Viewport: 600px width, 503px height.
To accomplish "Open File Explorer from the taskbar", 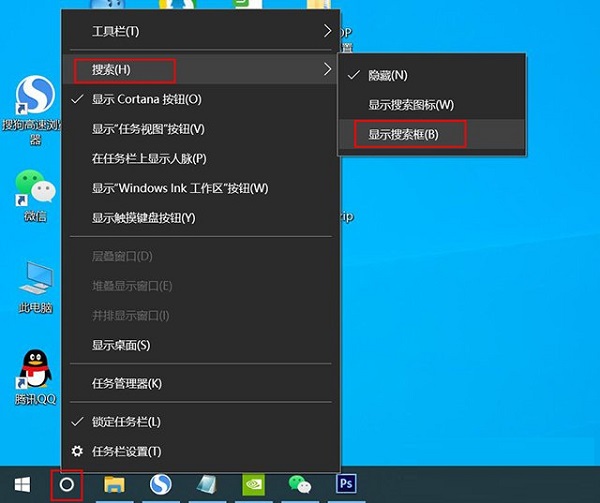I will click(x=115, y=485).
